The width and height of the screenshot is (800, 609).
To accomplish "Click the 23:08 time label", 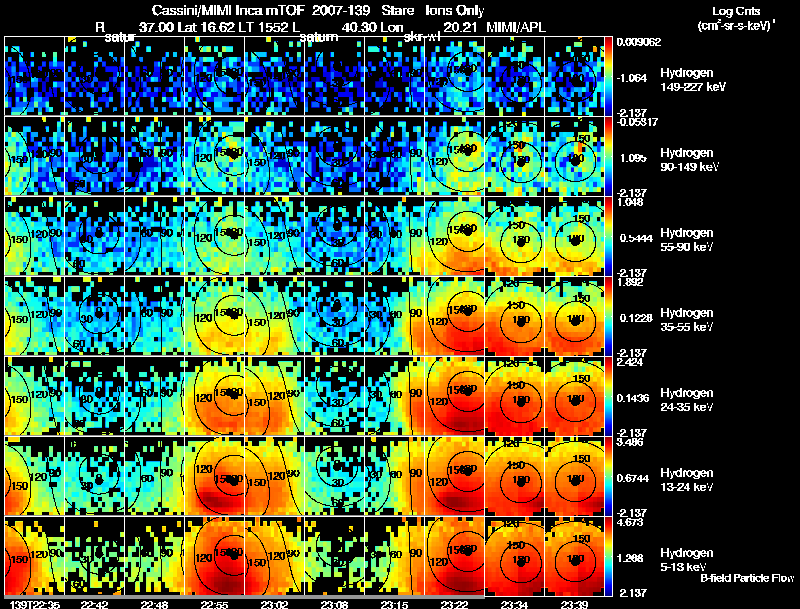I will click(x=334, y=604).
